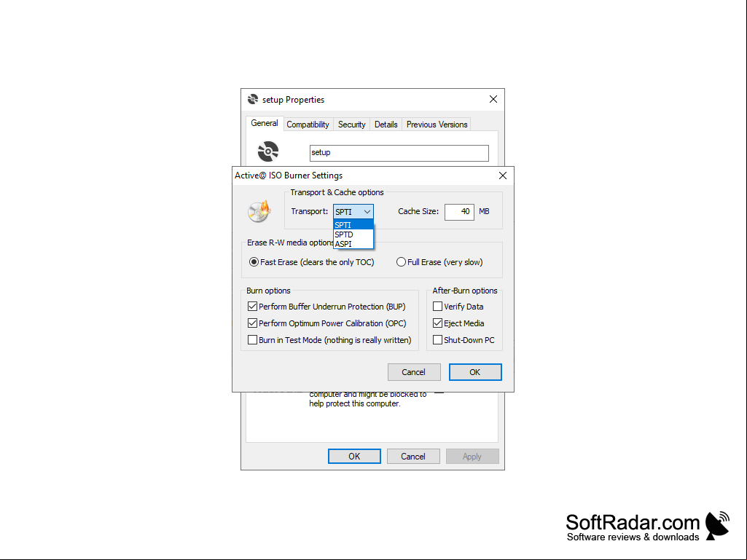Open the Security tab

pos(351,125)
